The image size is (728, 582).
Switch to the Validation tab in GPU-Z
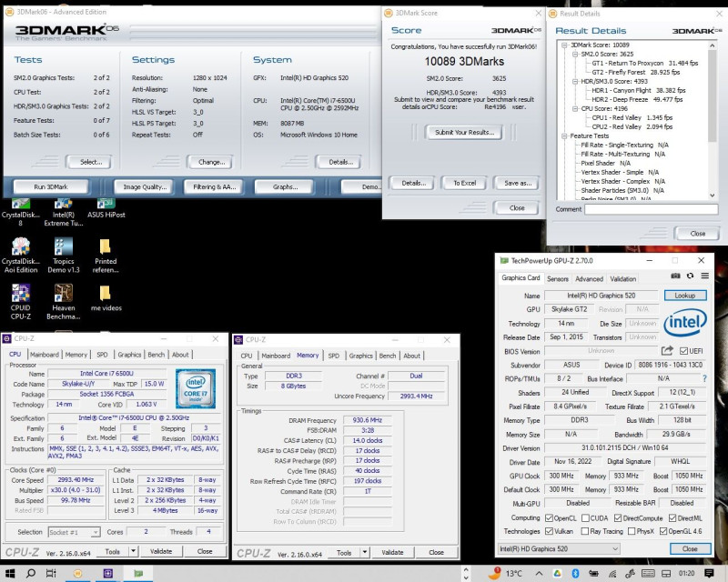[x=622, y=279]
